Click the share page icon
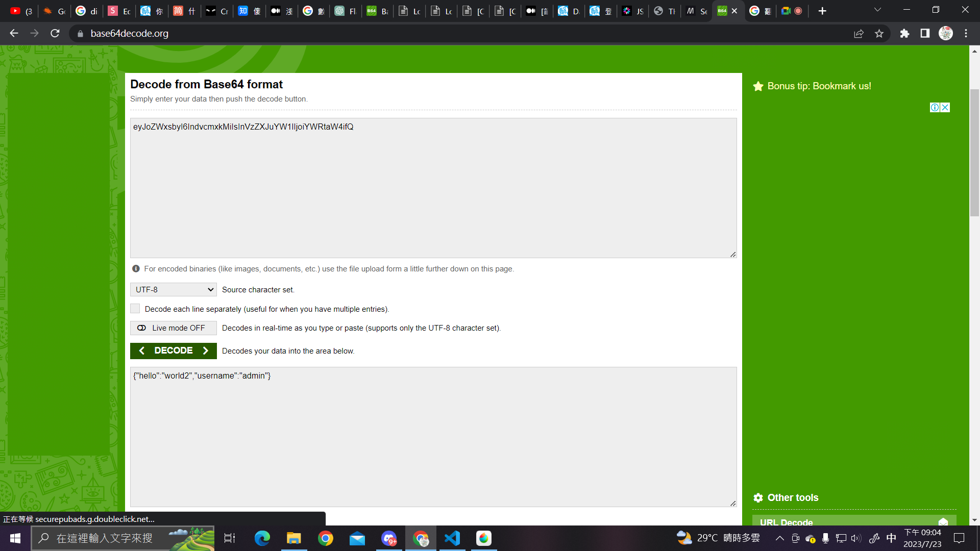 pyautogui.click(x=859, y=33)
